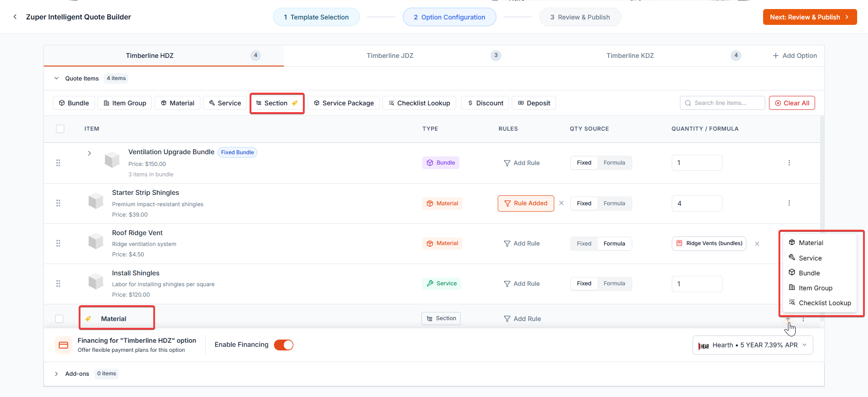This screenshot has width=868, height=397.
Task: Open kebab menu for Starter Strip Shingles
Action: pyautogui.click(x=789, y=203)
